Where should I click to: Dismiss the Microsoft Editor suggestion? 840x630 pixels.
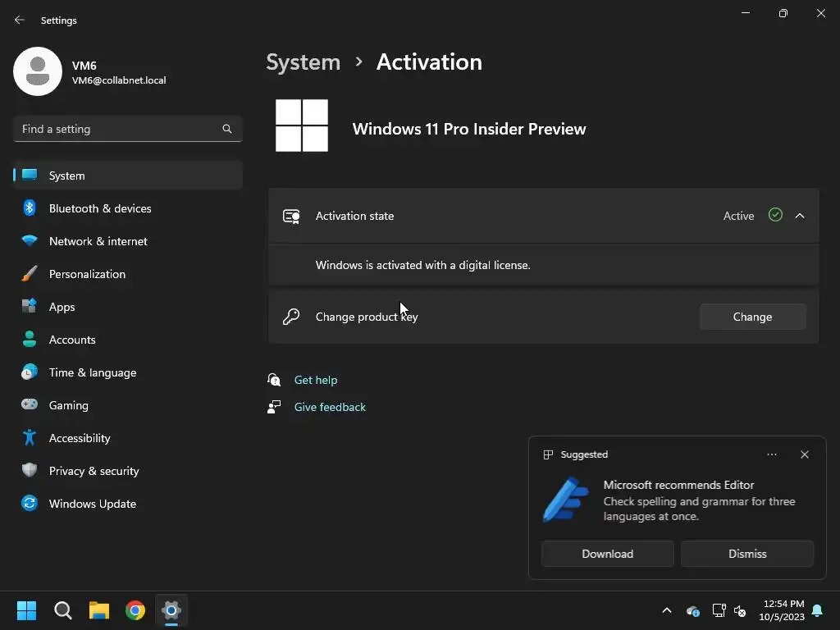coord(747,554)
